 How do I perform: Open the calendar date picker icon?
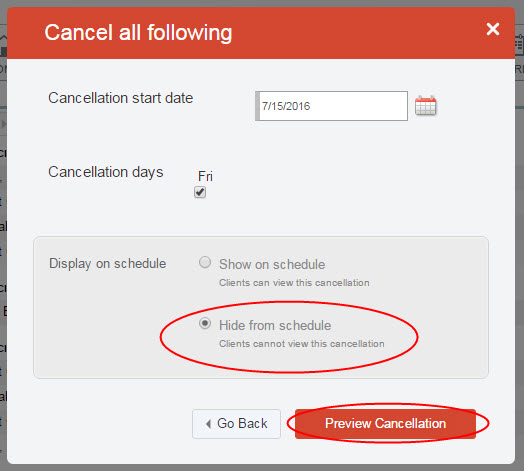pos(425,106)
